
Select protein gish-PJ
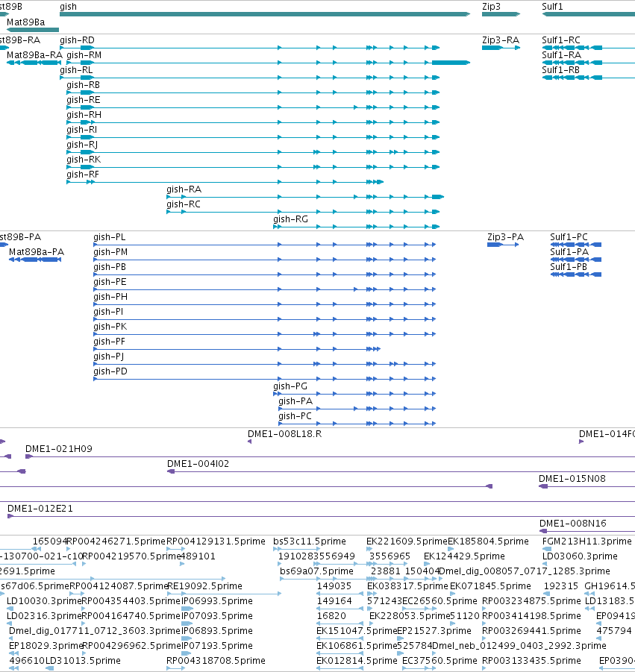point(265,364)
